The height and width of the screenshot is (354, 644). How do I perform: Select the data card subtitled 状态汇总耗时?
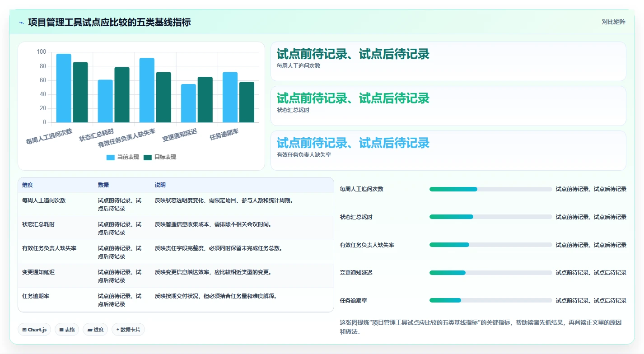[448, 106]
